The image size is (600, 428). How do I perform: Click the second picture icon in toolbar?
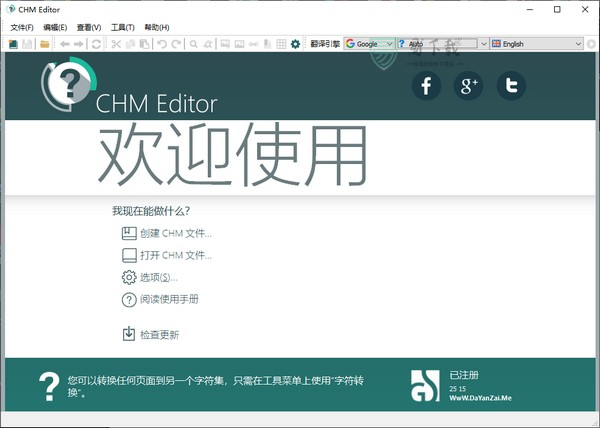239,44
